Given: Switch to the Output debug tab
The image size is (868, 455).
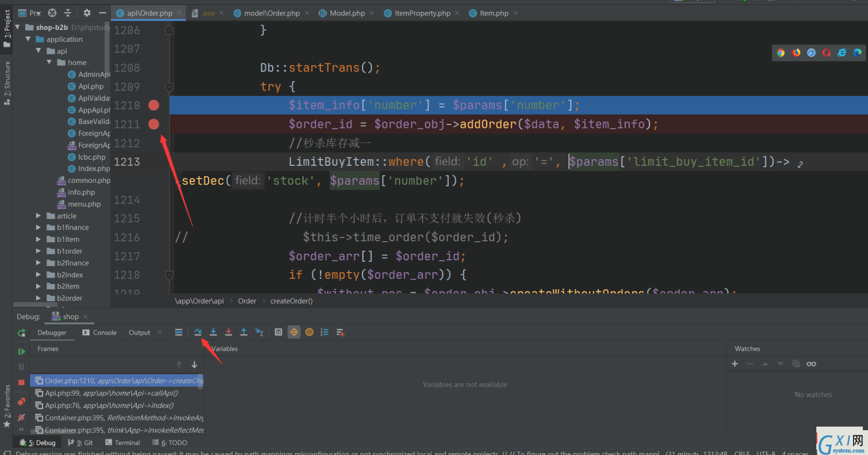Looking at the screenshot, I should (x=139, y=333).
